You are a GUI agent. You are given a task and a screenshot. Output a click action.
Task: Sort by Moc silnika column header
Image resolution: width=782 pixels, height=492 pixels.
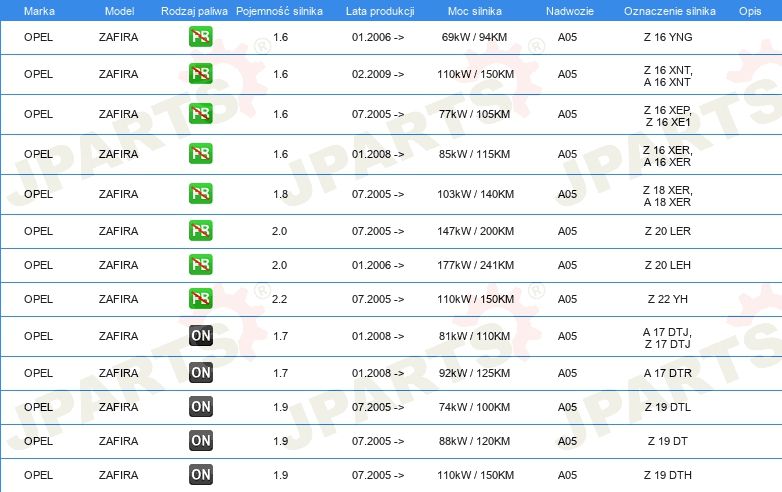coord(475,11)
